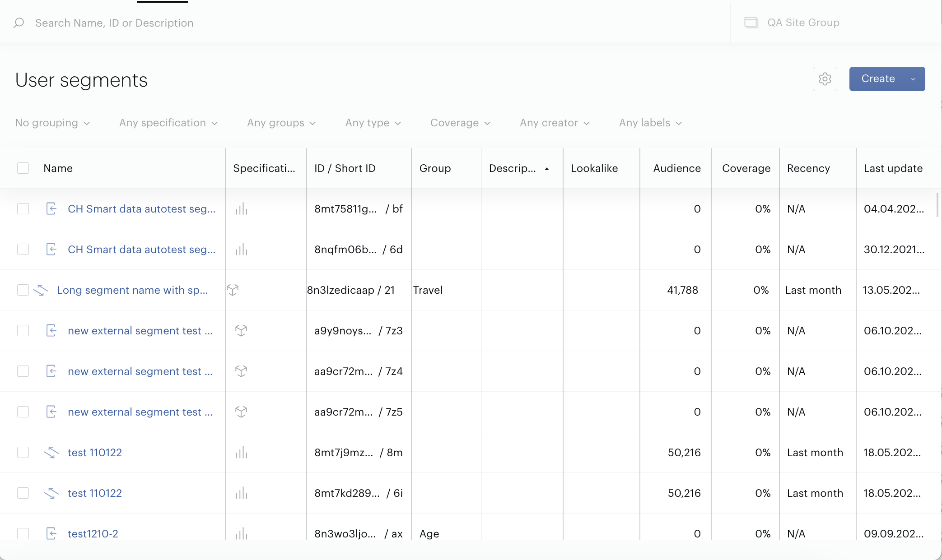Open the Any groups filter
The height and width of the screenshot is (560, 942).
point(281,123)
